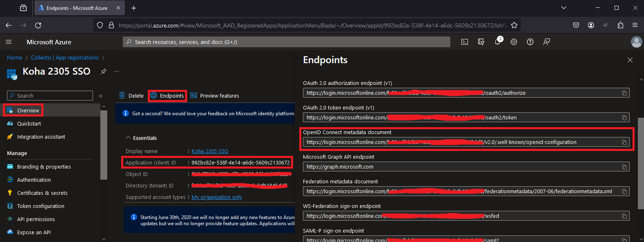Open the list all tabs dropdown in the browser
Image resolution: width=644 pixels, height=242 pixels.
(x=564, y=8)
